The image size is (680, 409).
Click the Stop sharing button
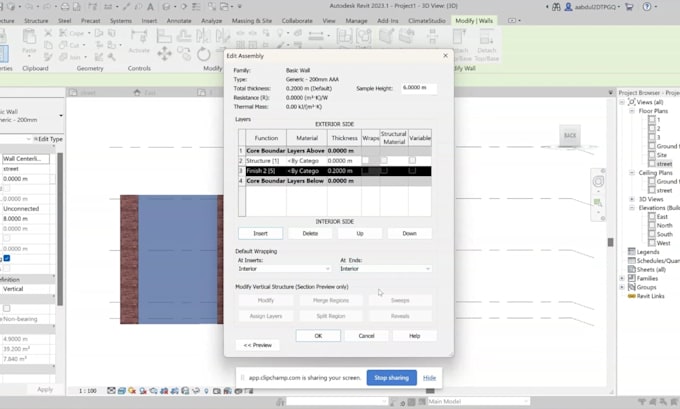(392, 378)
